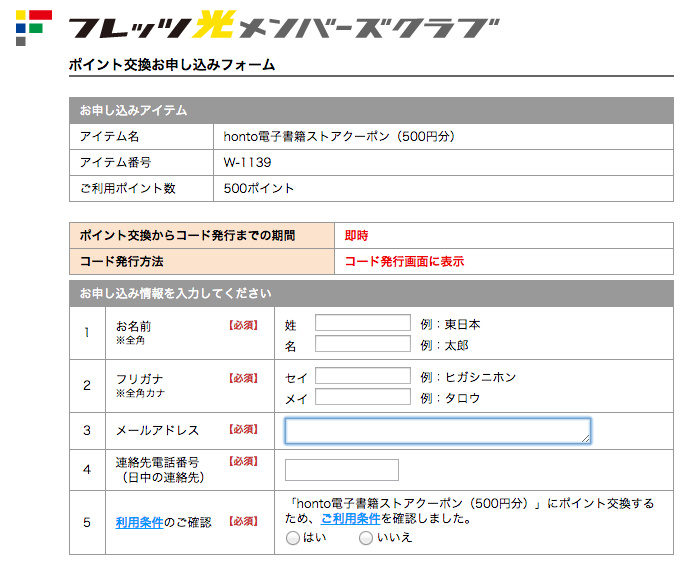Click the アイテム番号 label cell
The width and height of the screenshot is (697, 566).
[141, 162]
